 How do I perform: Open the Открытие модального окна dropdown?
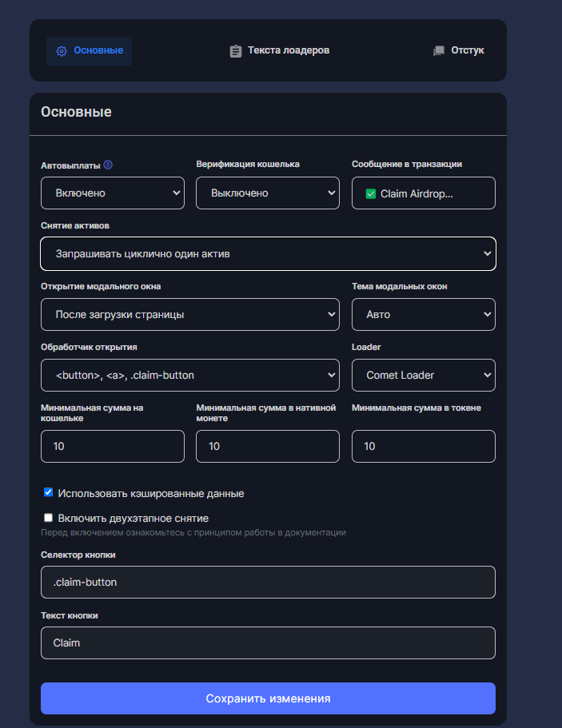tap(189, 315)
